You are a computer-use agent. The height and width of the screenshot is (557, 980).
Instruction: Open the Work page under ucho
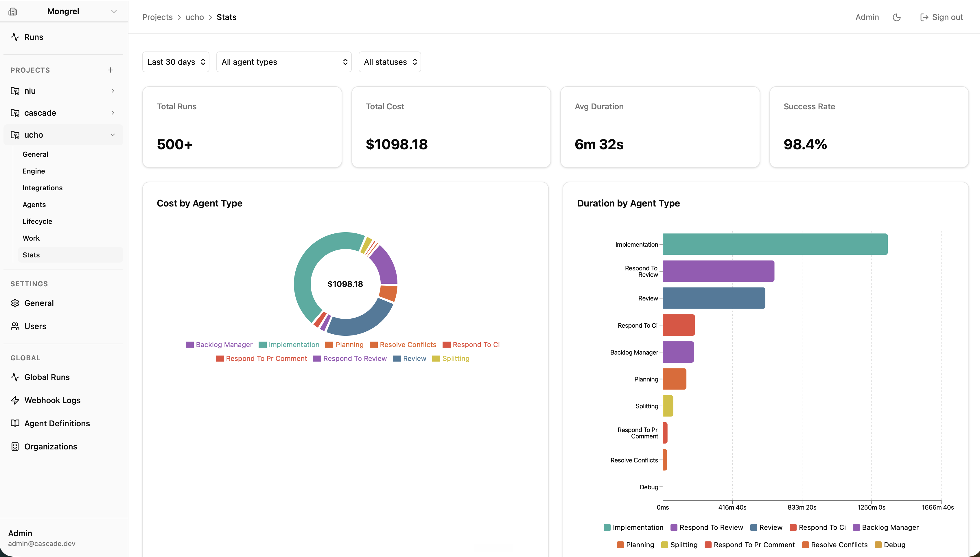[31, 238]
